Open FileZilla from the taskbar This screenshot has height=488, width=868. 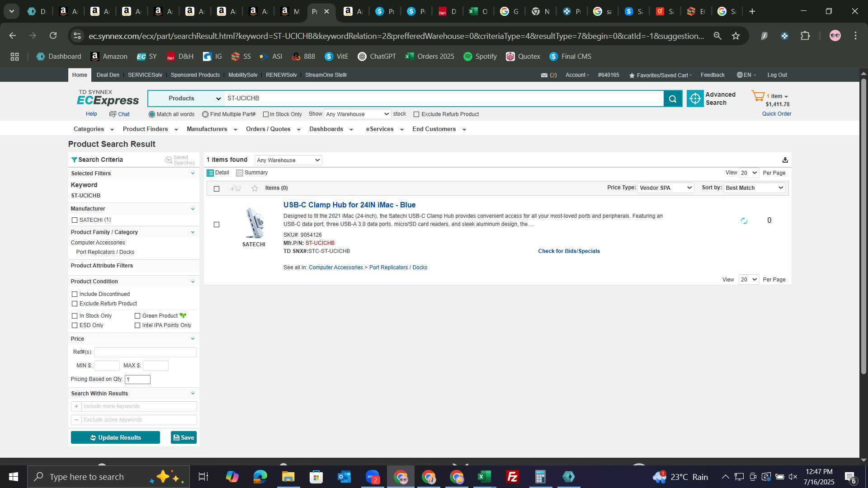[512, 477]
